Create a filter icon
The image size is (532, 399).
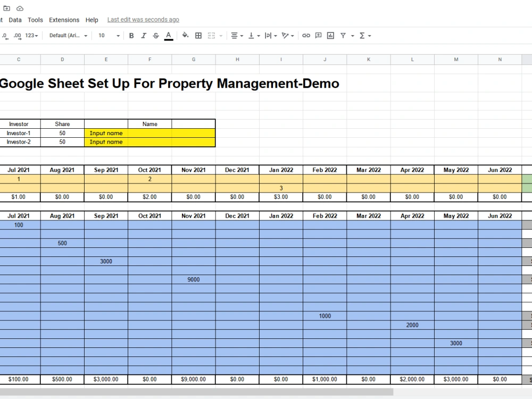[343, 36]
